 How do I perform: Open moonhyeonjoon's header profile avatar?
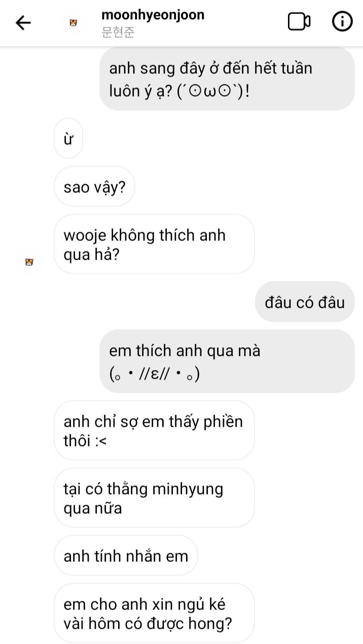point(73,23)
